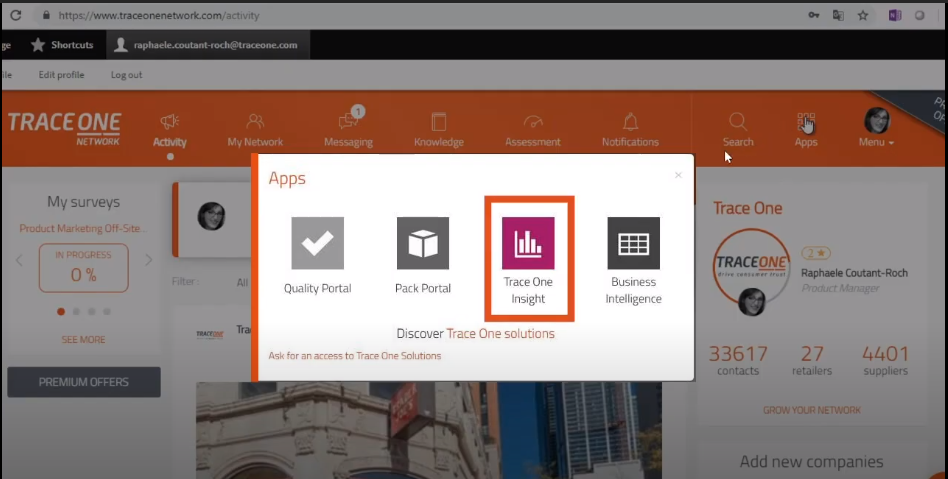Click the Search magnifier icon
Screen dimensions: 948x479
(738, 122)
